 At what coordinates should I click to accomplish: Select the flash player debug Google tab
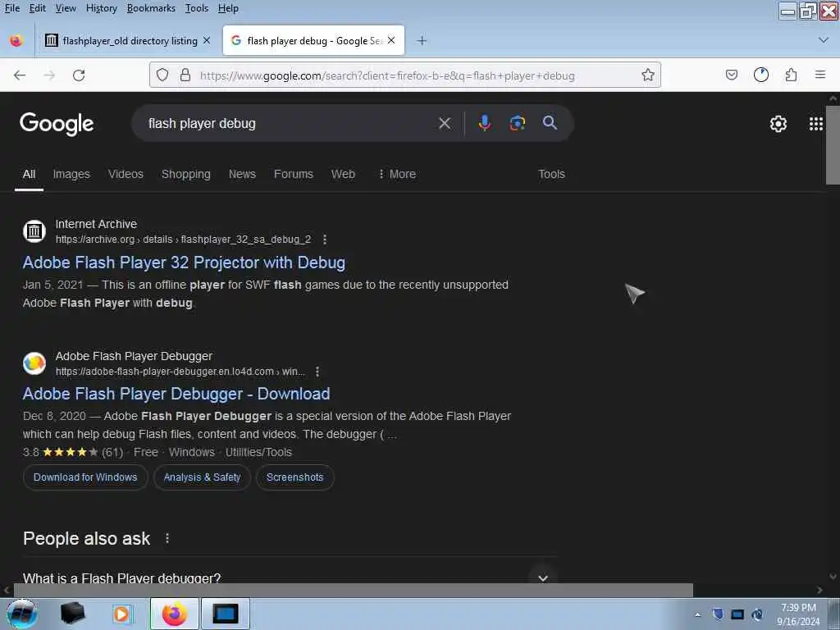pyautogui.click(x=313, y=41)
